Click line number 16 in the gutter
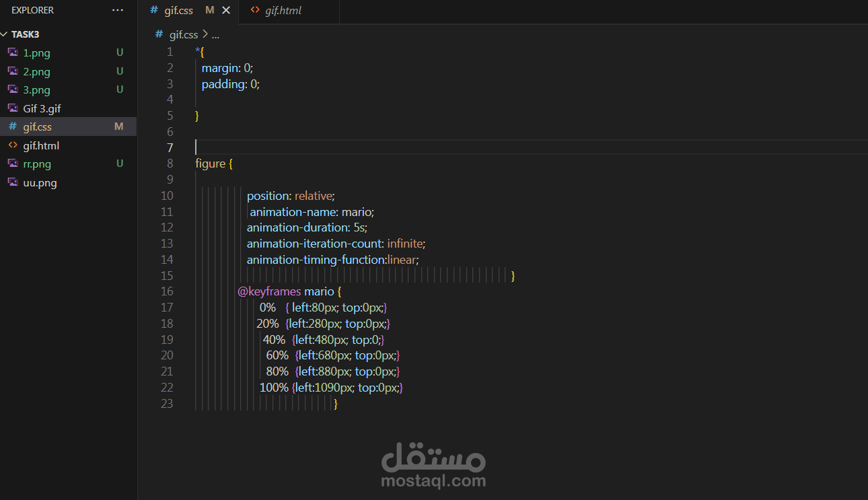 [x=167, y=291]
